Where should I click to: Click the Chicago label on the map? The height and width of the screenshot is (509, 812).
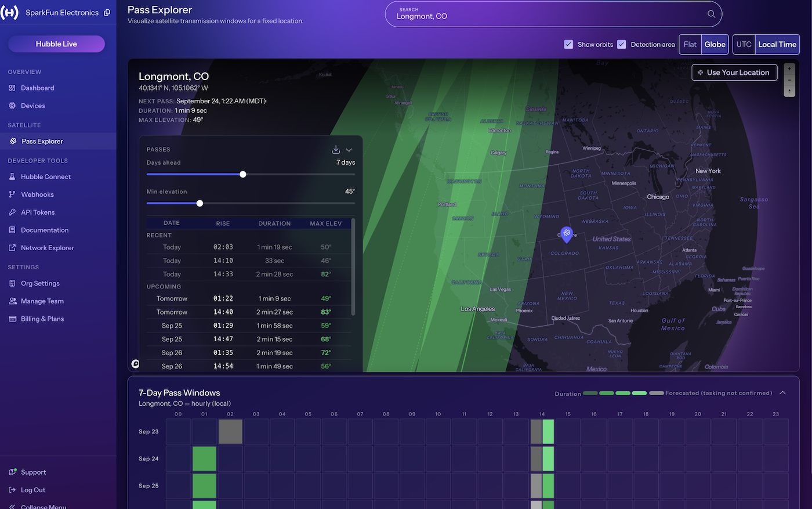pos(658,197)
